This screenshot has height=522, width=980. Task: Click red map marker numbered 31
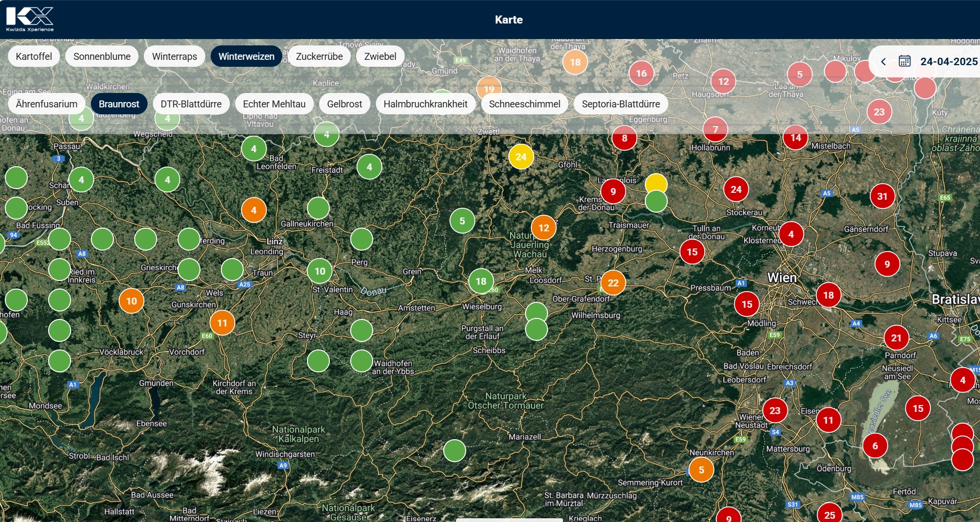click(x=882, y=196)
